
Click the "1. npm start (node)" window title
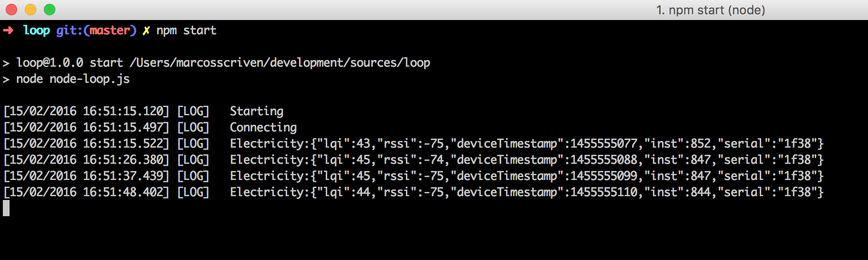pyautogui.click(x=710, y=10)
